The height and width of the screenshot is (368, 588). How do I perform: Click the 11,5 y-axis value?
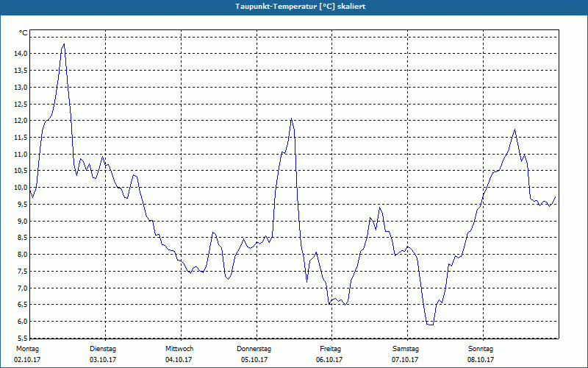(21, 138)
